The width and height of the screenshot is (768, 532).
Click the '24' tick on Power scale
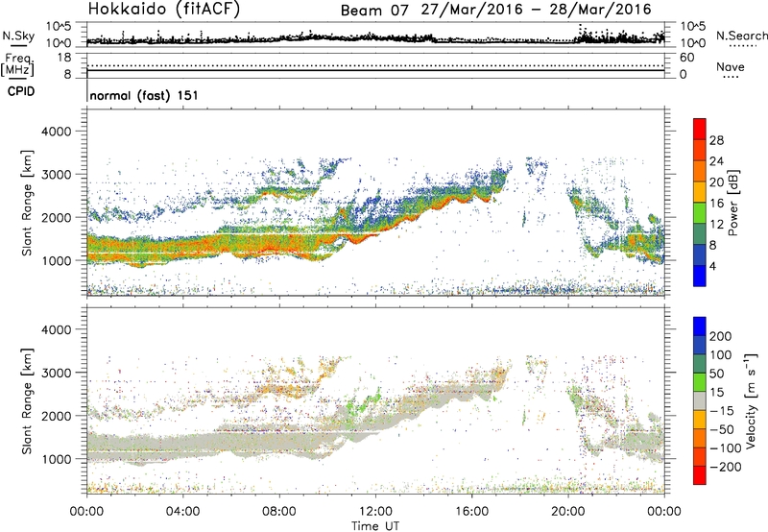coord(716,161)
